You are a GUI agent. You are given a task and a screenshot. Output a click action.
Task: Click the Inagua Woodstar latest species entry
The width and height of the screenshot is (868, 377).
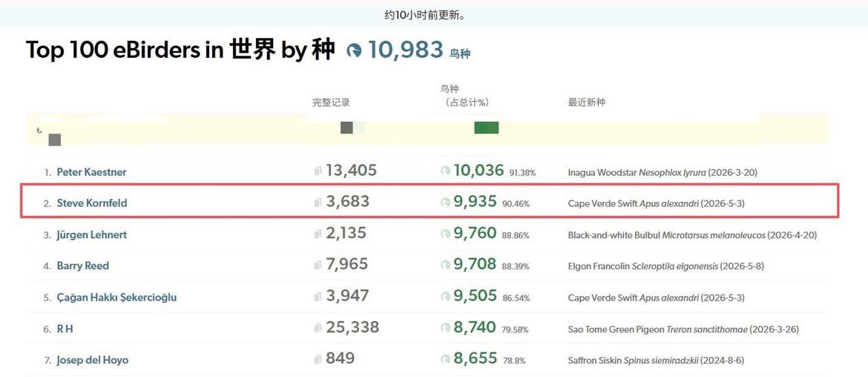click(662, 173)
